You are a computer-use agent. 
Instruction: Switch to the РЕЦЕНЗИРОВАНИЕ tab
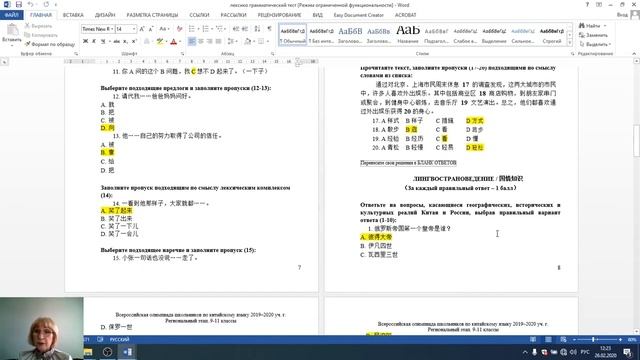tap(279, 15)
